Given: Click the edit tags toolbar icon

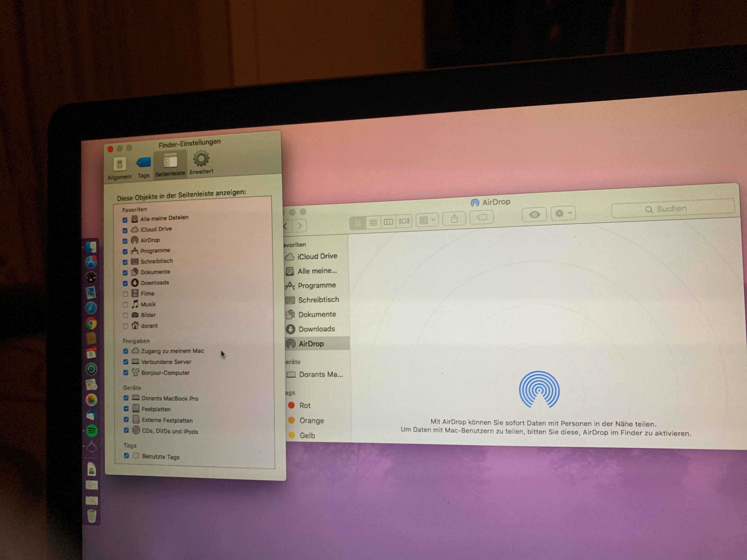Looking at the screenshot, I should [482, 217].
